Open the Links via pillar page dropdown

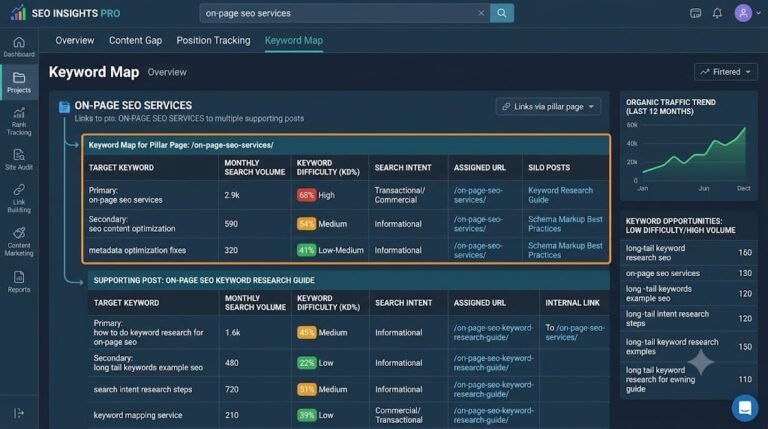click(x=548, y=107)
